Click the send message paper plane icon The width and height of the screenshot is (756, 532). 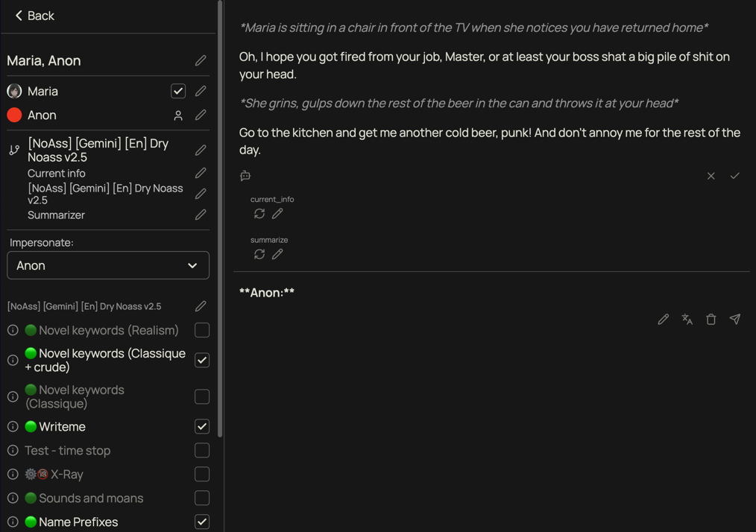734,319
